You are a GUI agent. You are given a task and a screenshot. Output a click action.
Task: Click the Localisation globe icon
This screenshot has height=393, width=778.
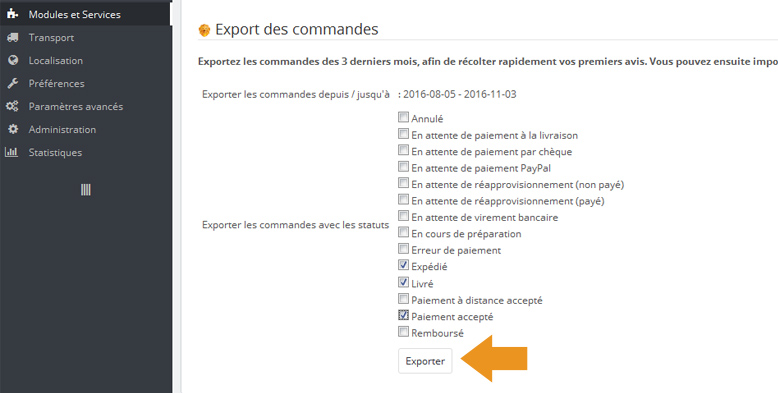(x=13, y=61)
